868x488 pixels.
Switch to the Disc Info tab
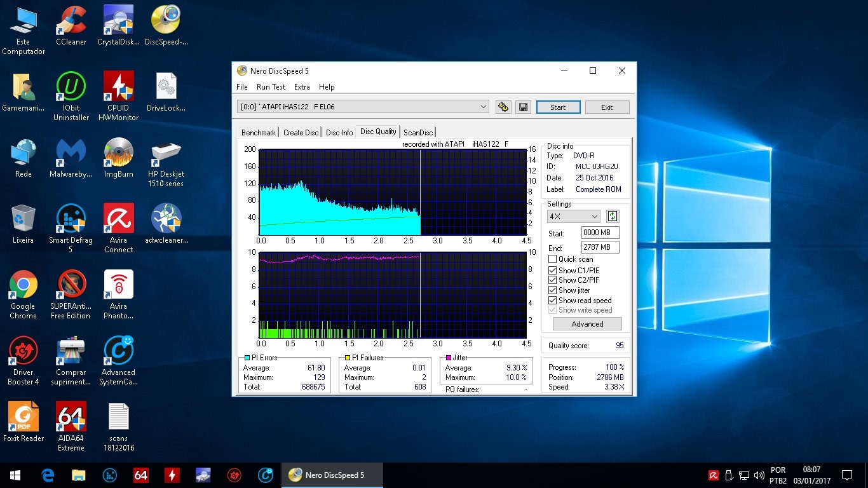tap(339, 133)
